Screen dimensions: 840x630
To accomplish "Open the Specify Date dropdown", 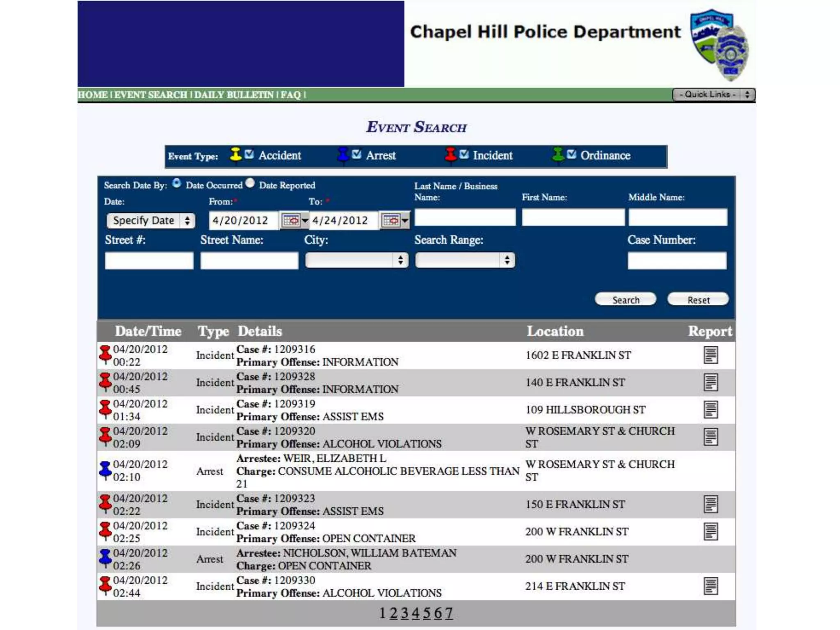I will [151, 221].
